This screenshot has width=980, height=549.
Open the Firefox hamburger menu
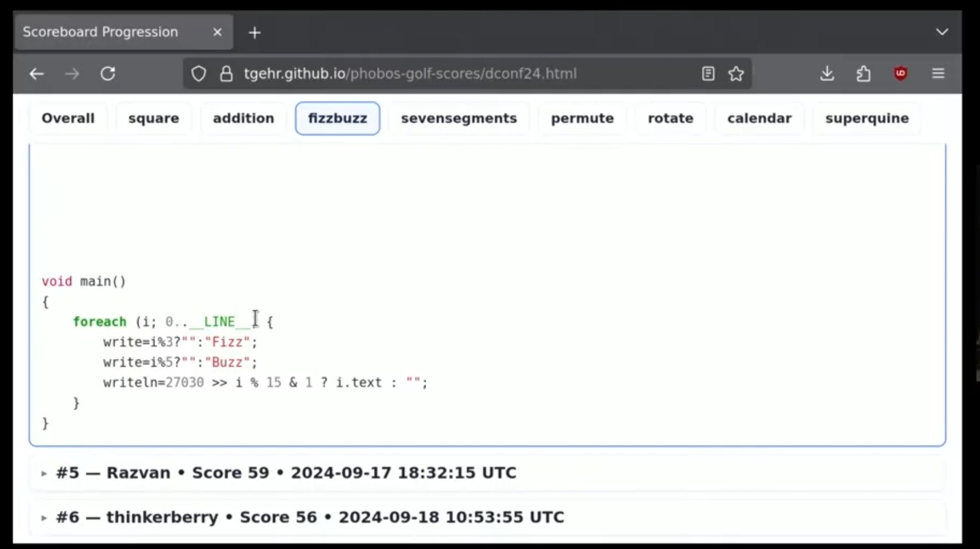(x=938, y=74)
